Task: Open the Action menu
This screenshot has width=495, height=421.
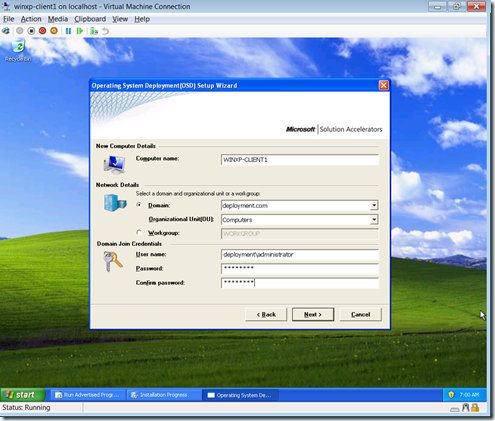Action: [31, 19]
